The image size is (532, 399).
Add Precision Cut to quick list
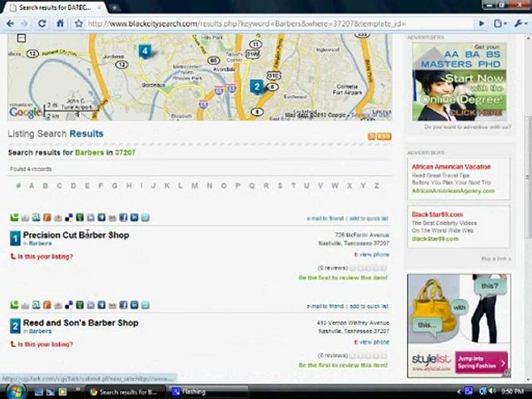coord(369,218)
